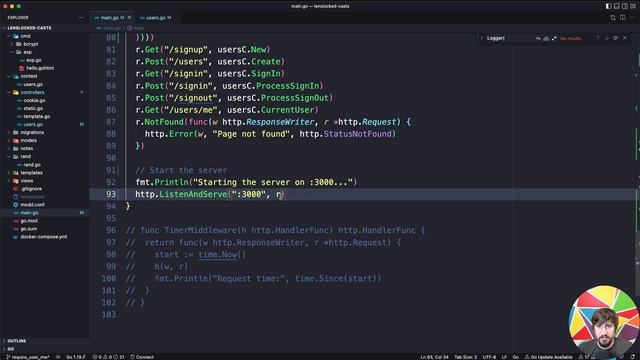Toggle the bottom panel layout icon

(x=616, y=6)
